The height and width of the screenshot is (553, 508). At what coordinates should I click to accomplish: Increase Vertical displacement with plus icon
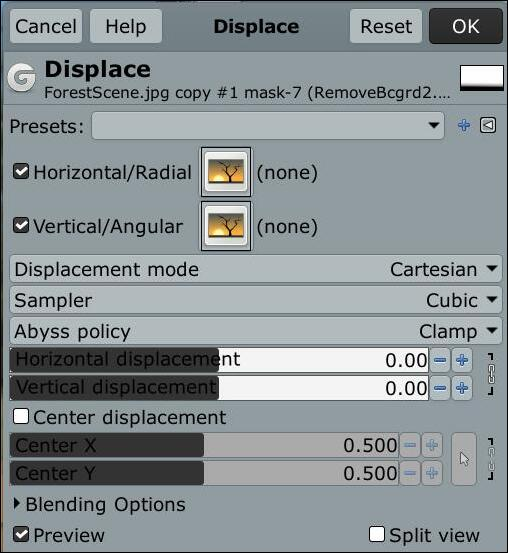(462, 388)
